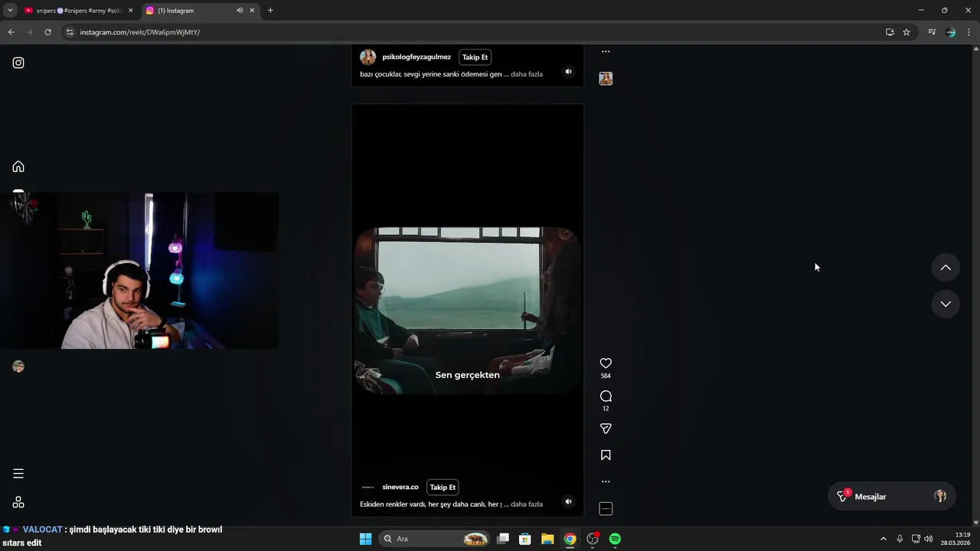Open Task View on the taskbar
This screenshot has height=551, width=980.
click(503, 539)
